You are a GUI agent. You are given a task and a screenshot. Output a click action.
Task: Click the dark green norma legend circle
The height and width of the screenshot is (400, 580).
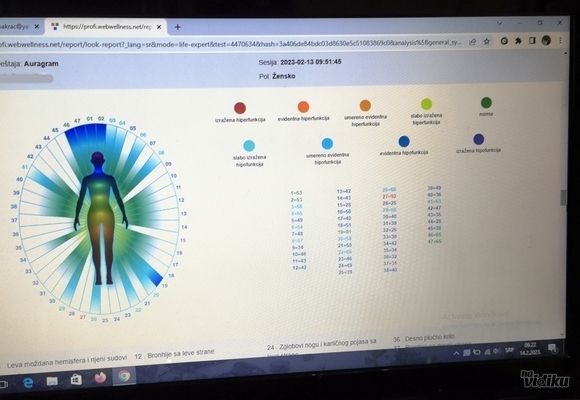pos(486,102)
